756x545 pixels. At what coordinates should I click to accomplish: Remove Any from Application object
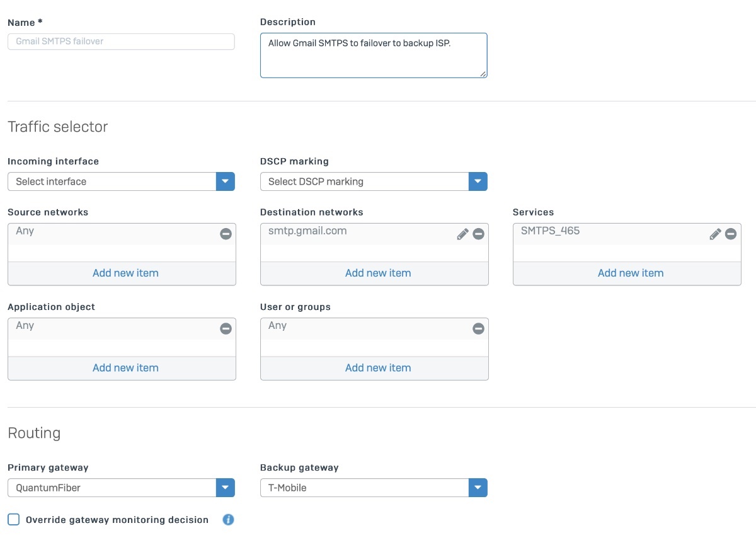[226, 328]
